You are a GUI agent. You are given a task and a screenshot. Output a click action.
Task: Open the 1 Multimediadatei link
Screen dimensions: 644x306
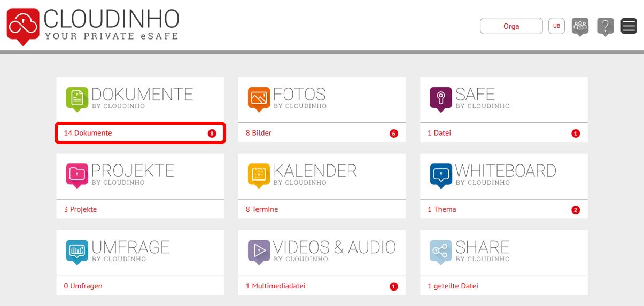tap(276, 286)
